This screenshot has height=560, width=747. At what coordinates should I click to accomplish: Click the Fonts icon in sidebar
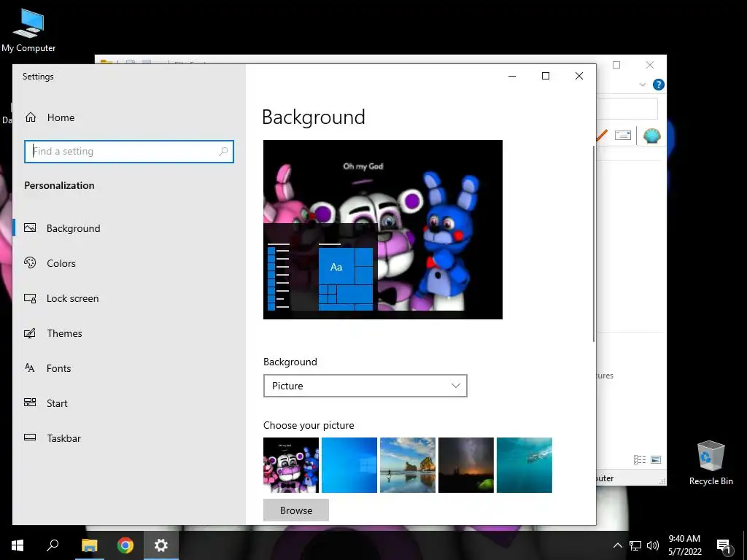(29, 367)
